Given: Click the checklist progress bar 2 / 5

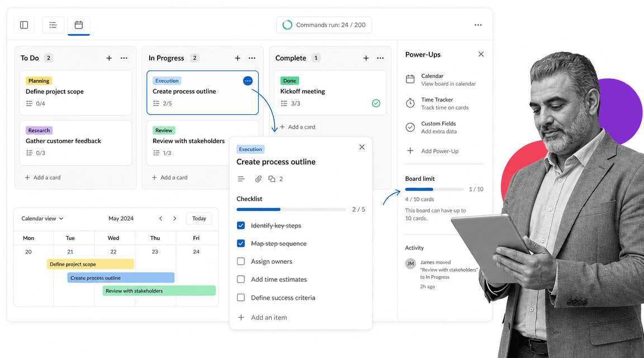Looking at the screenshot, I should coord(291,210).
